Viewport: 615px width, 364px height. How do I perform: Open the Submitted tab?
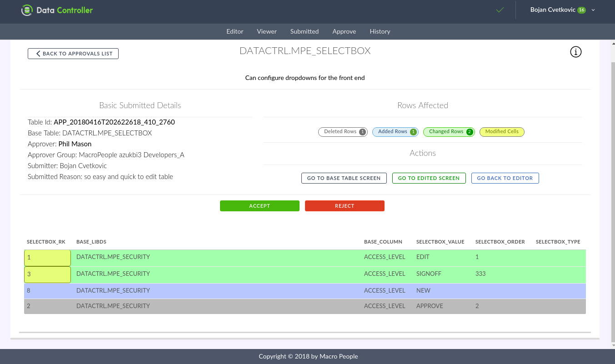[x=305, y=31]
